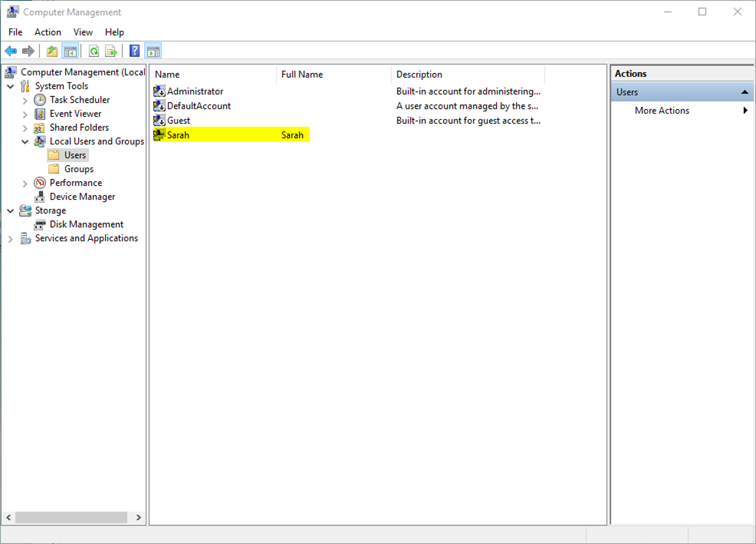Open the View menu
The height and width of the screenshot is (544, 756).
click(83, 32)
